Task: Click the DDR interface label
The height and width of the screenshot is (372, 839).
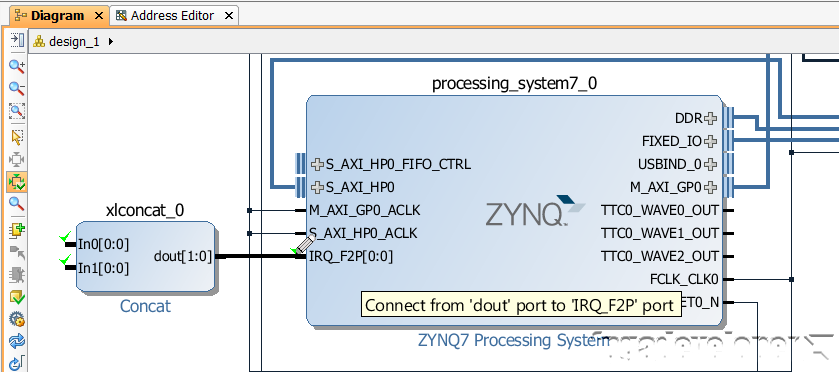Action: coord(690,118)
